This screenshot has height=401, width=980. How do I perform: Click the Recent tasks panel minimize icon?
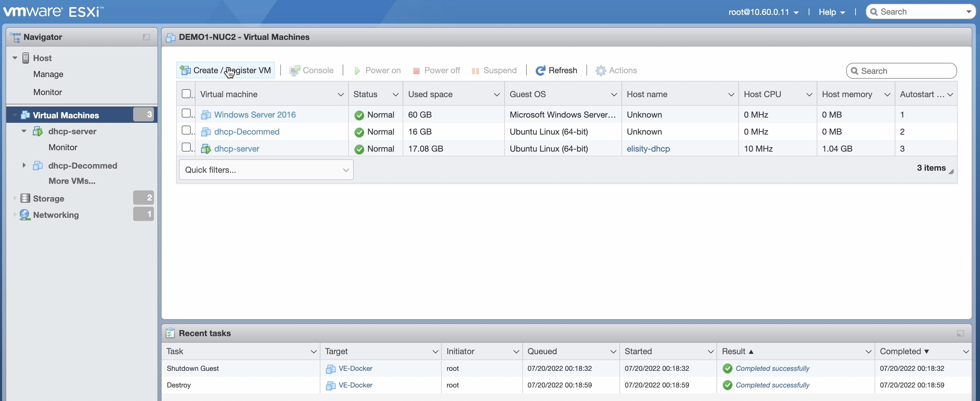[960, 333]
